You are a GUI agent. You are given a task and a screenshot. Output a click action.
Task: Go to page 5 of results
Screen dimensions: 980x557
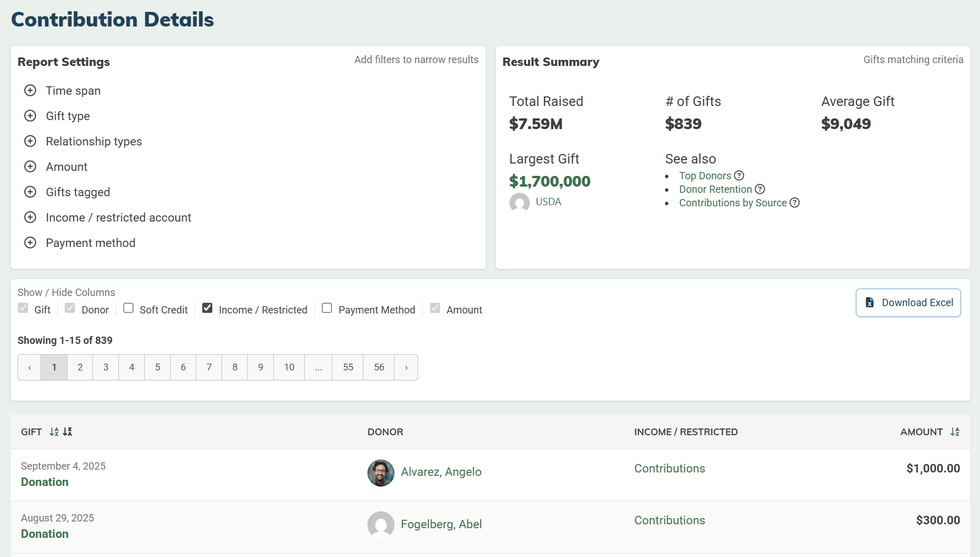click(157, 368)
